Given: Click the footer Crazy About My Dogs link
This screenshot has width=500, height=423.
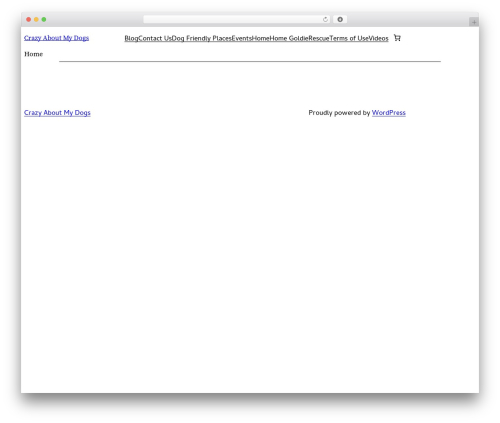Looking at the screenshot, I should (57, 113).
